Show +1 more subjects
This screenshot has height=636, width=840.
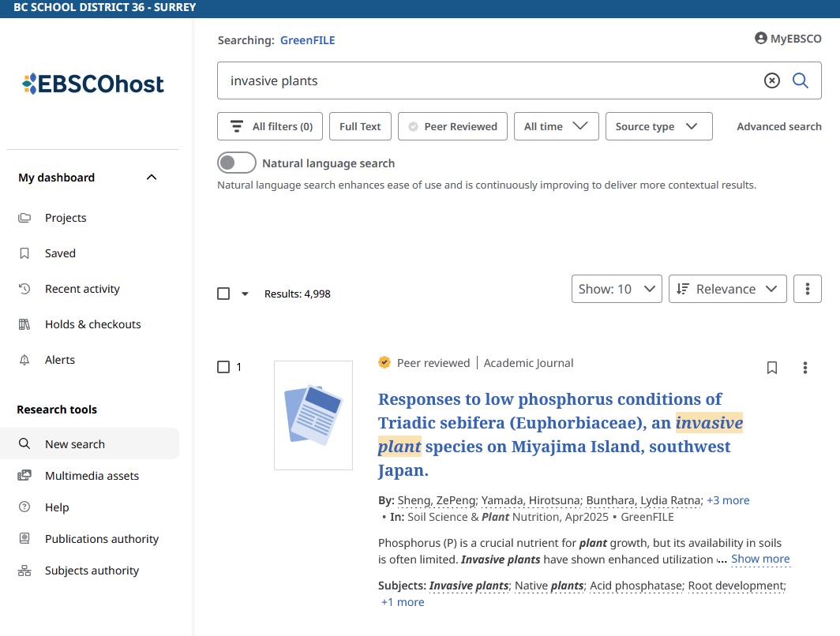(403, 602)
